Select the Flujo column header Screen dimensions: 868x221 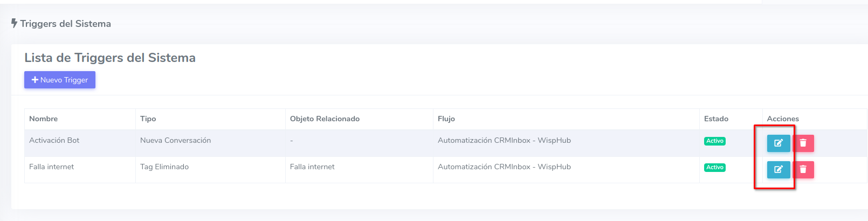pyautogui.click(x=446, y=119)
